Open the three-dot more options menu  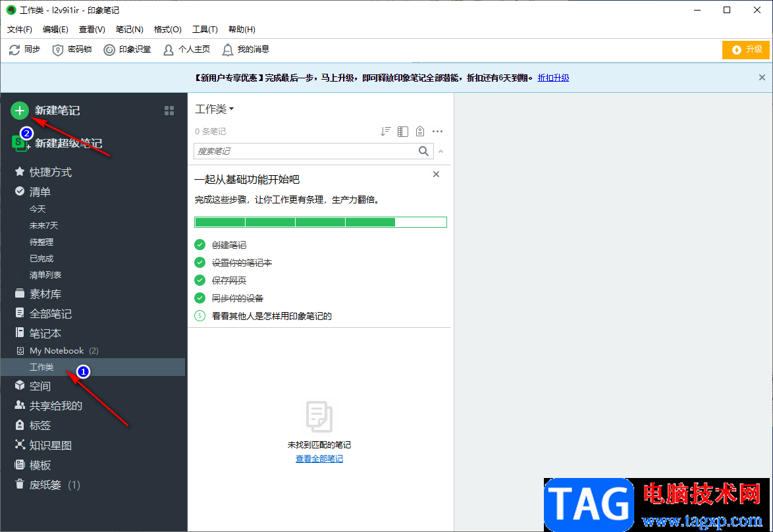coord(437,131)
